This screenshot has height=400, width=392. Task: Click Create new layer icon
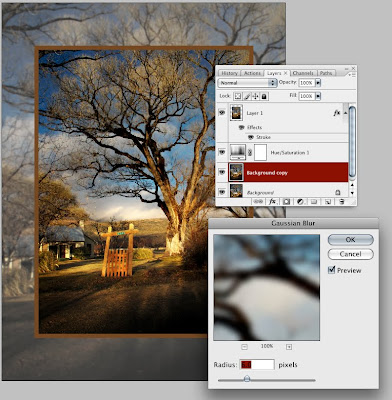pyautogui.click(x=328, y=202)
